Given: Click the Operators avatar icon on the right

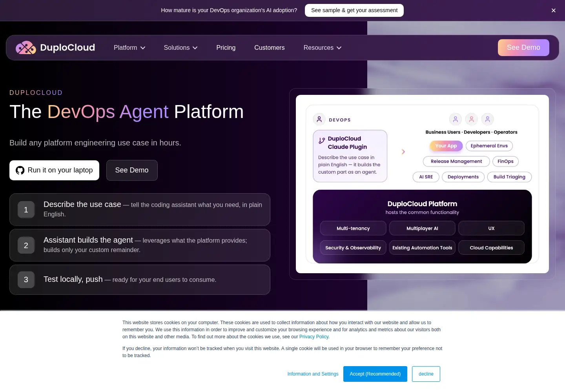Looking at the screenshot, I should tap(487, 119).
